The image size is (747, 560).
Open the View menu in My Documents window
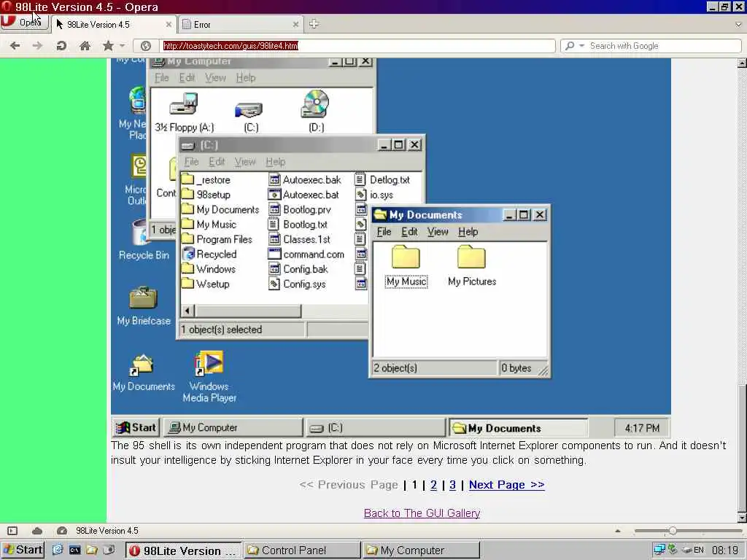[x=438, y=232]
